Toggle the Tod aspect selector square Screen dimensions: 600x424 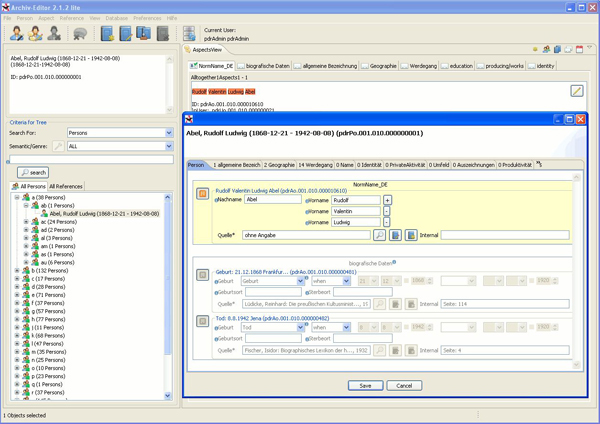pyautogui.click(x=203, y=321)
